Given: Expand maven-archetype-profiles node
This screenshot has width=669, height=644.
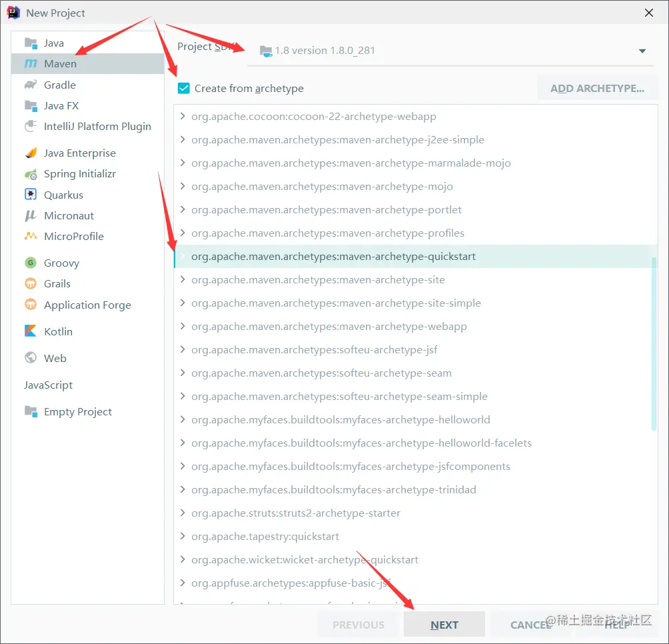Looking at the screenshot, I should point(183,233).
